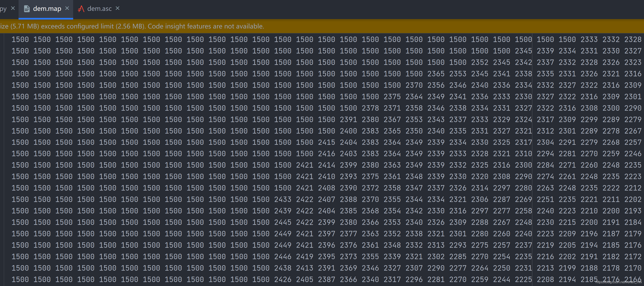The image size is (644, 286).
Task: Click the value 2439 in editor
Action: point(282,211)
